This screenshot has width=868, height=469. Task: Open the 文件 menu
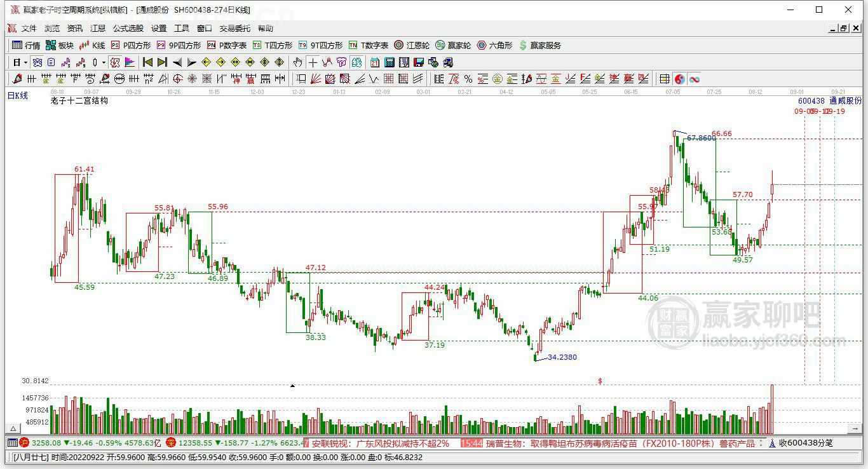[29, 29]
